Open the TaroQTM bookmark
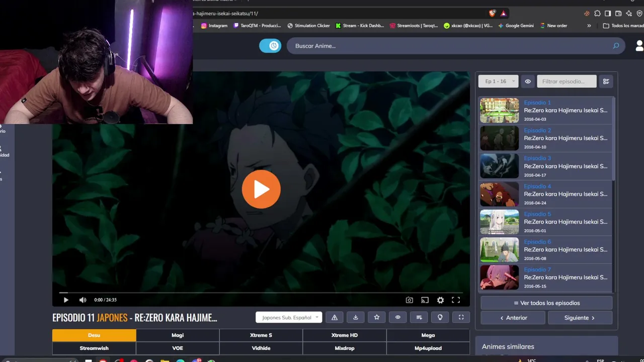Image resolution: width=644 pixels, height=362 pixels. point(257,26)
